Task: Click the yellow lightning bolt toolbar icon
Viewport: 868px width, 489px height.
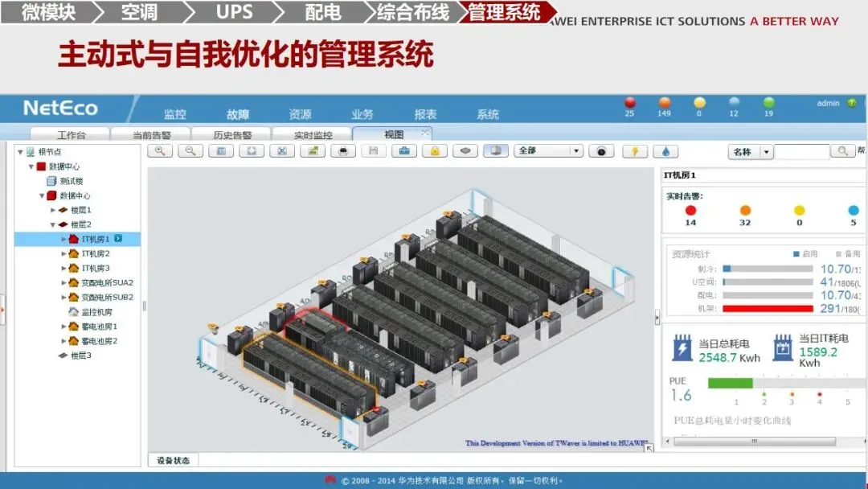Action: (635, 151)
